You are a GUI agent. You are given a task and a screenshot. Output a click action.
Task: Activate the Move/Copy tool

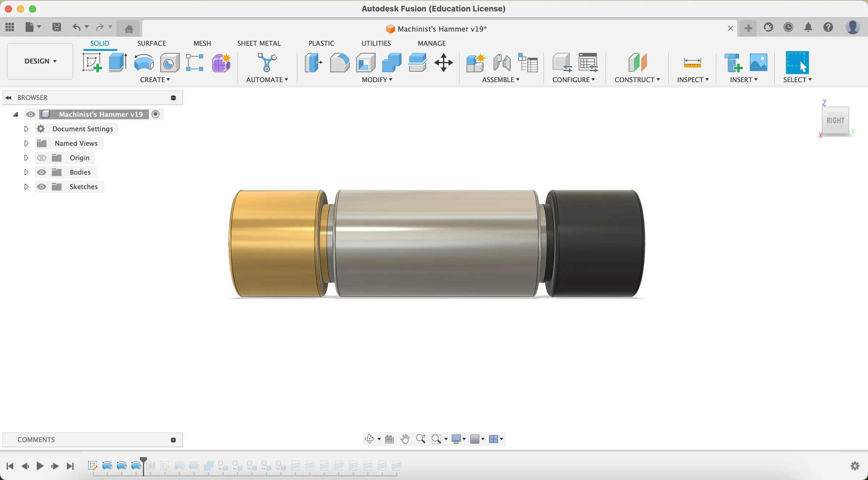(x=443, y=62)
